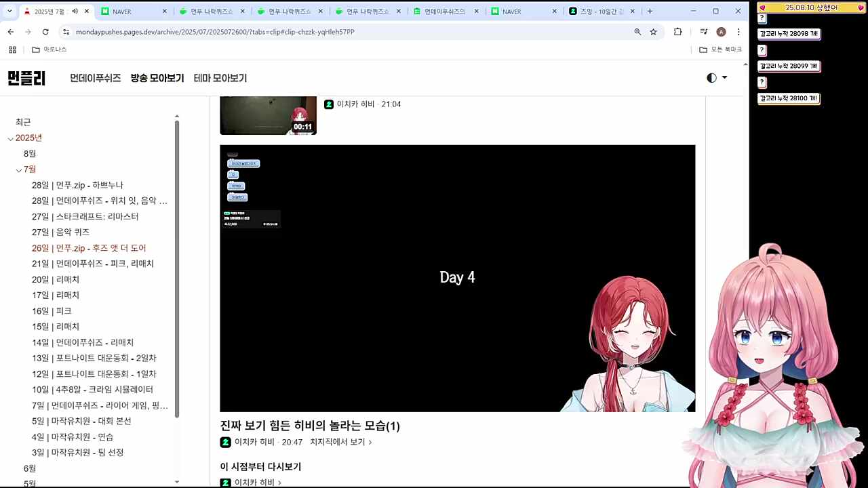Open the 모든 북마크 folder

pos(720,49)
